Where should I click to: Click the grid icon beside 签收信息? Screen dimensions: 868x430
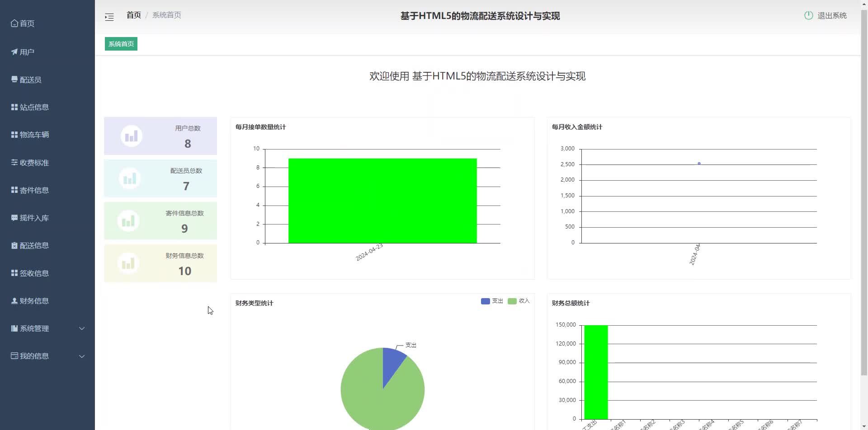click(14, 273)
